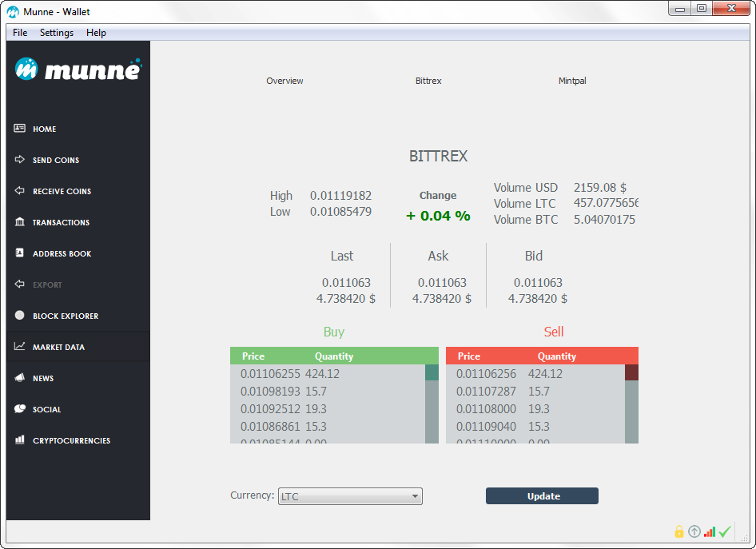Click the Market Data chart icon
The image size is (756, 549).
click(19, 347)
